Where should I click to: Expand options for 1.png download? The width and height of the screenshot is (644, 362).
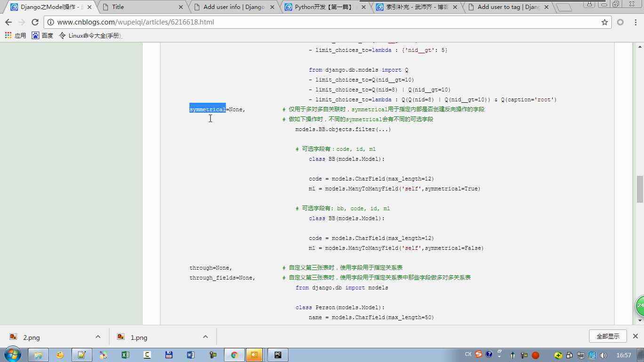pos(205,337)
